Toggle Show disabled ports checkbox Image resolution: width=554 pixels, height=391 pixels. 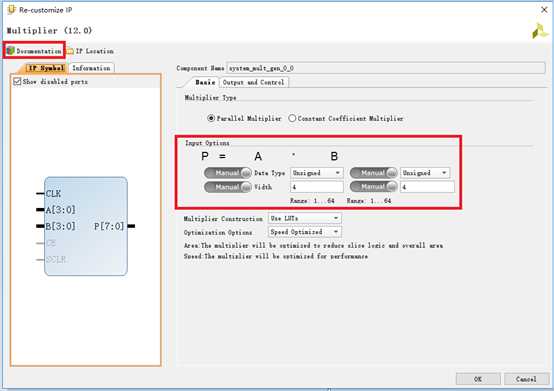pyautogui.click(x=17, y=82)
